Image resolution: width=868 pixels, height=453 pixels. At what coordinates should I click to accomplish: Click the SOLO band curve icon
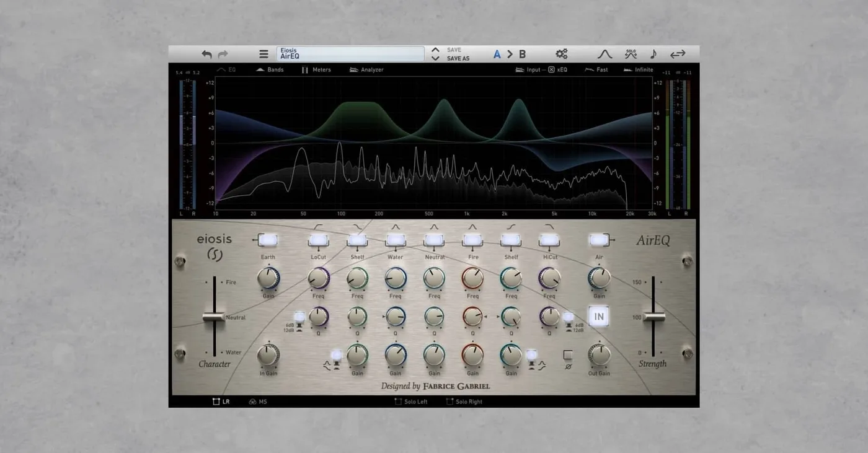tap(631, 55)
